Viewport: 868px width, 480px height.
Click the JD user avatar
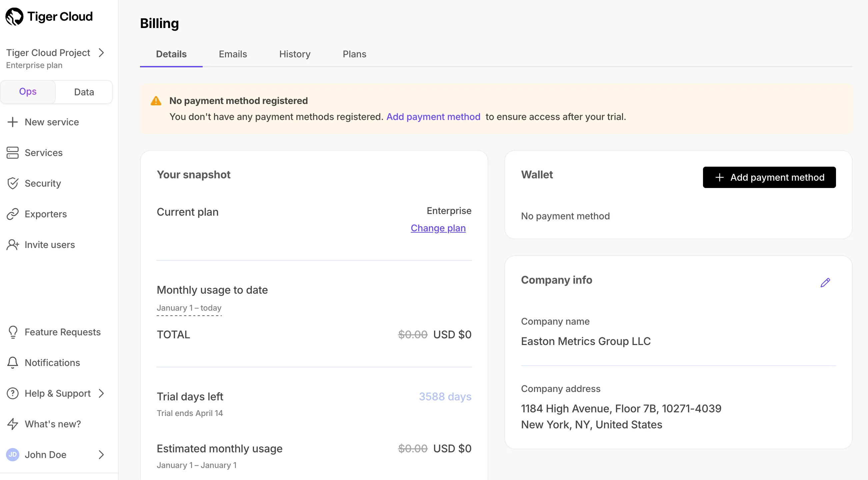click(x=12, y=454)
